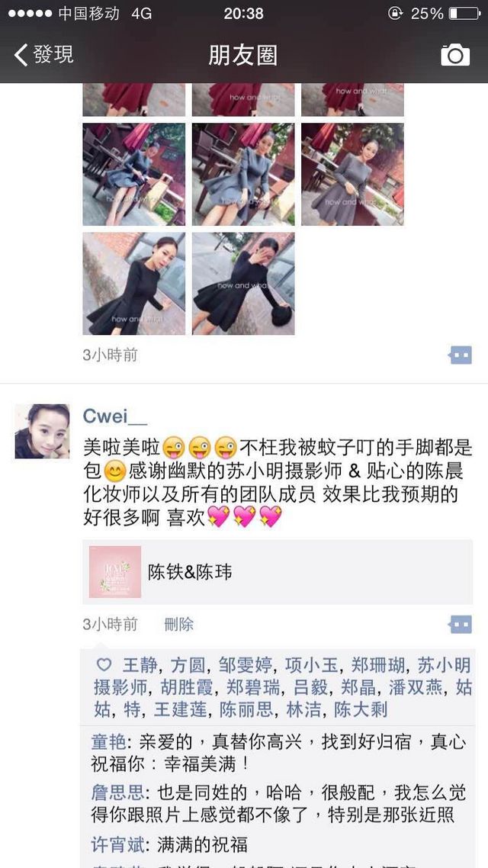The height and width of the screenshot is (868, 488).
Task: View first grey dress seated photo
Action: pos(134,175)
